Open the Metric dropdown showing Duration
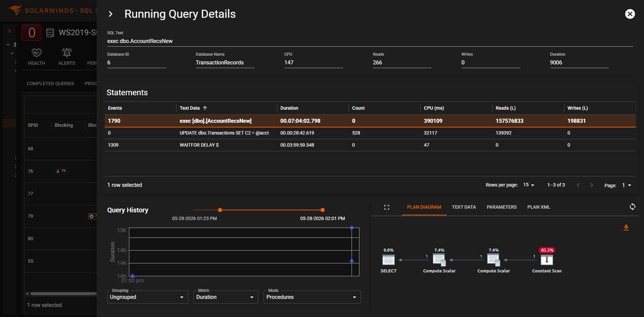The height and width of the screenshot is (317, 644). [x=226, y=297]
